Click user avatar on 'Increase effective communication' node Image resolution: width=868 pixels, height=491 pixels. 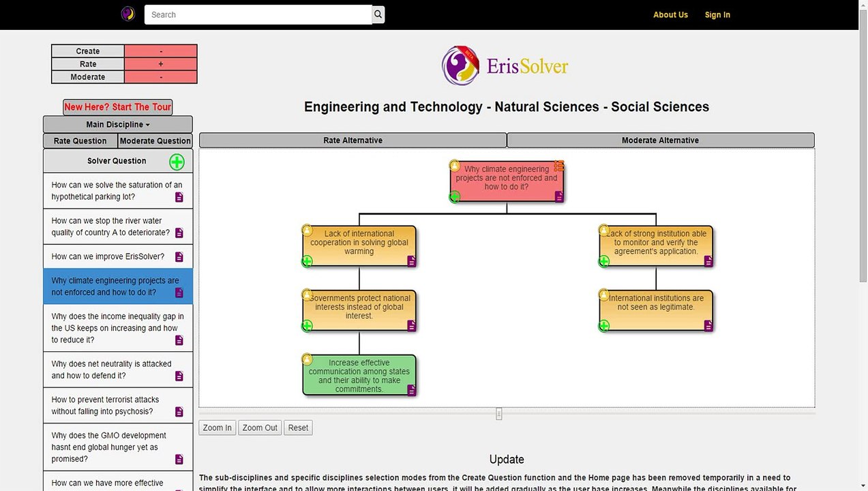(x=307, y=359)
